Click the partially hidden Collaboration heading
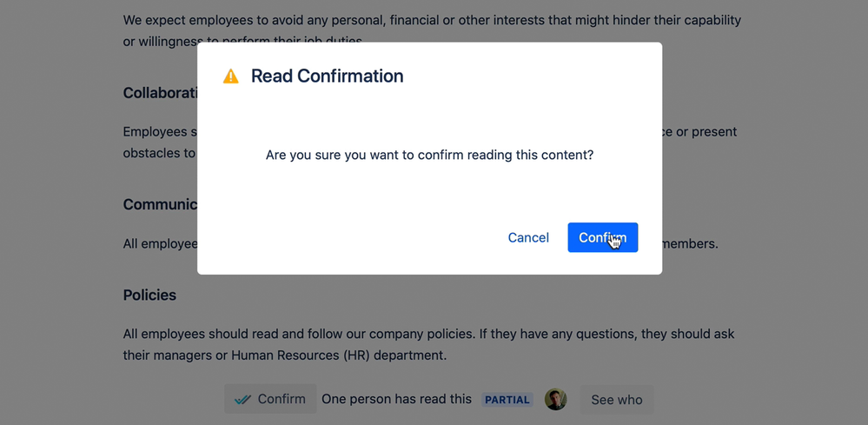This screenshot has height=425, width=868. (160, 92)
